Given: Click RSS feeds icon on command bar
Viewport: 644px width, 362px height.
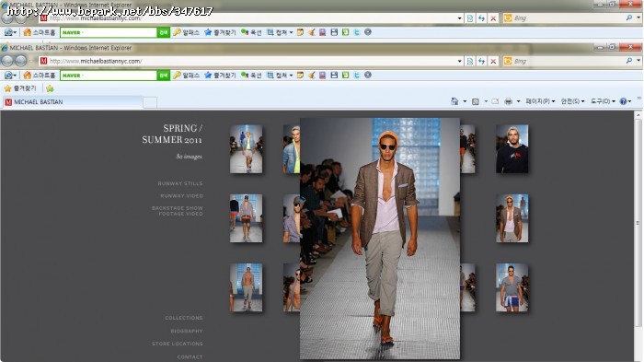Looking at the screenshot, I should [x=476, y=101].
